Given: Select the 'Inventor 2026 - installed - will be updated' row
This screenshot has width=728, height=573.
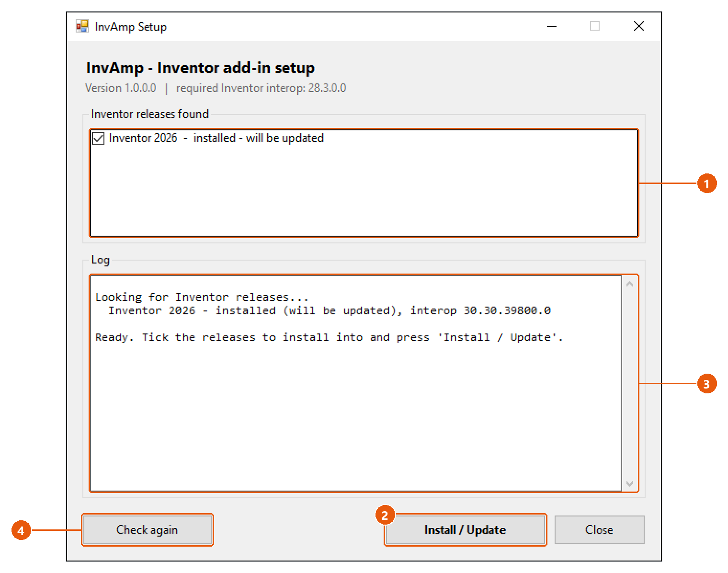Looking at the screenshot, I should pos(364,138).
